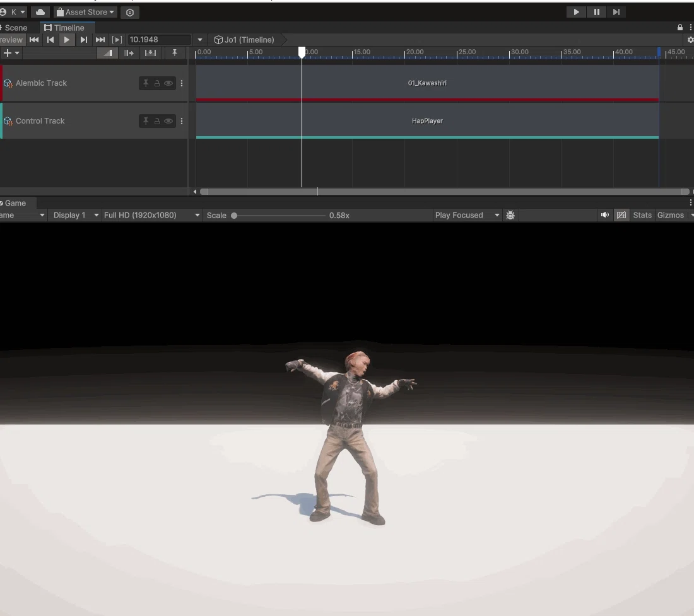Switch to the Scene tab
Screen dimensions: 694x616
pyautogui.click(x=16, y=28)
